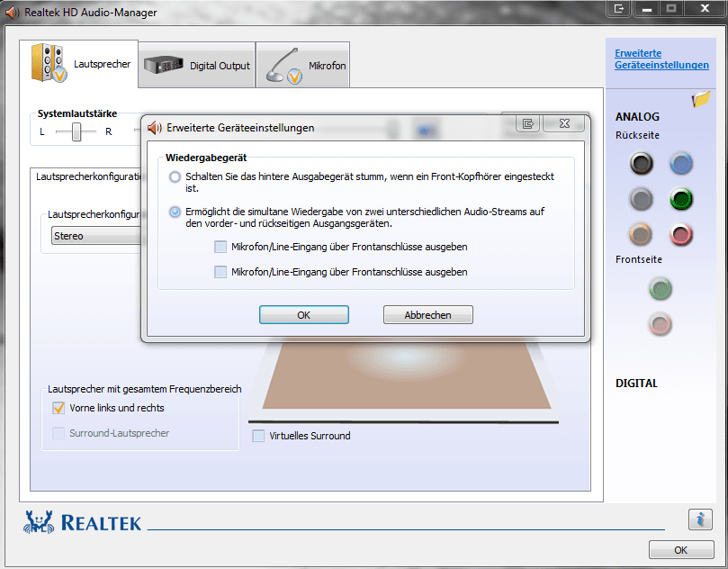Click the speaker icon in dialog title
The image size is (728, 569).
154,128
